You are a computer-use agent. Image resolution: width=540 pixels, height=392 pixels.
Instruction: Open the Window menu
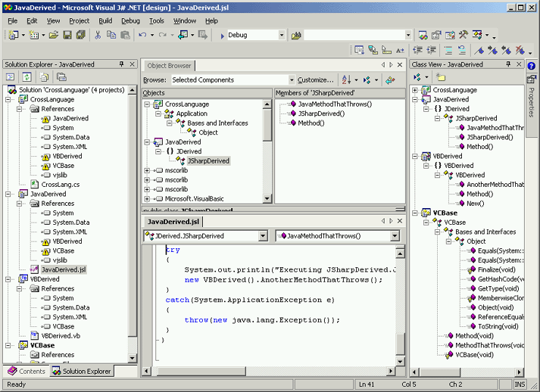click(x=185, y=21)
